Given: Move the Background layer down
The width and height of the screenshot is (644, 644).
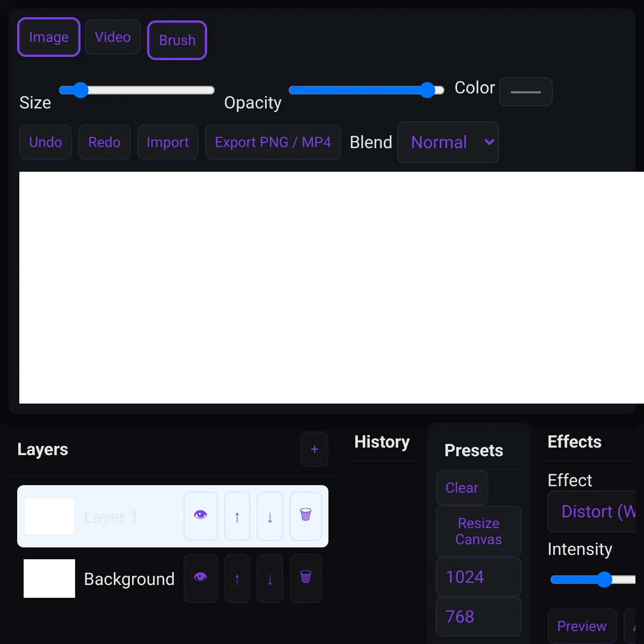Looking at the screenshot, I should (x=269, y=579).
